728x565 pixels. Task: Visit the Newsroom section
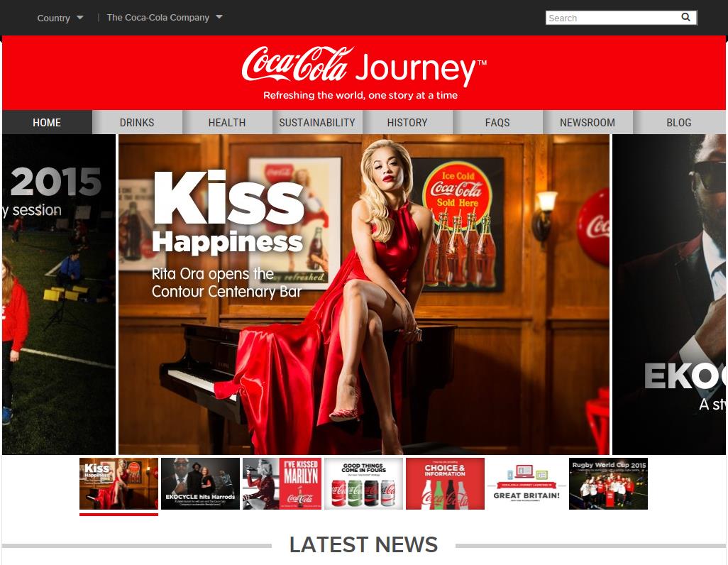tap(588, 123)
